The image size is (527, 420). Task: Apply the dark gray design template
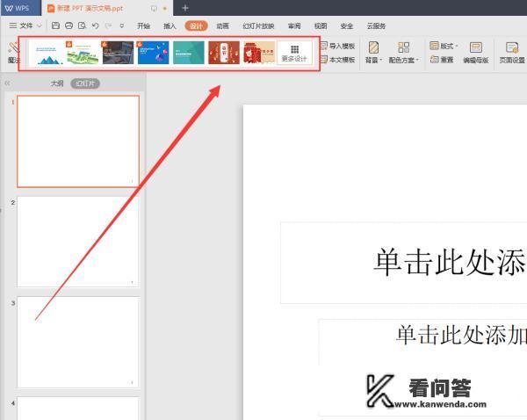[x=118, y=53]
